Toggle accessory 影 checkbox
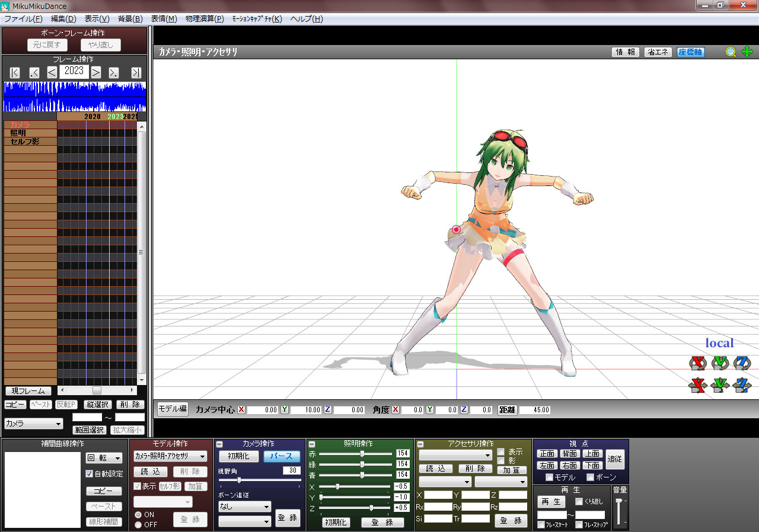759x532 pixels. click(x=501, y=460)
